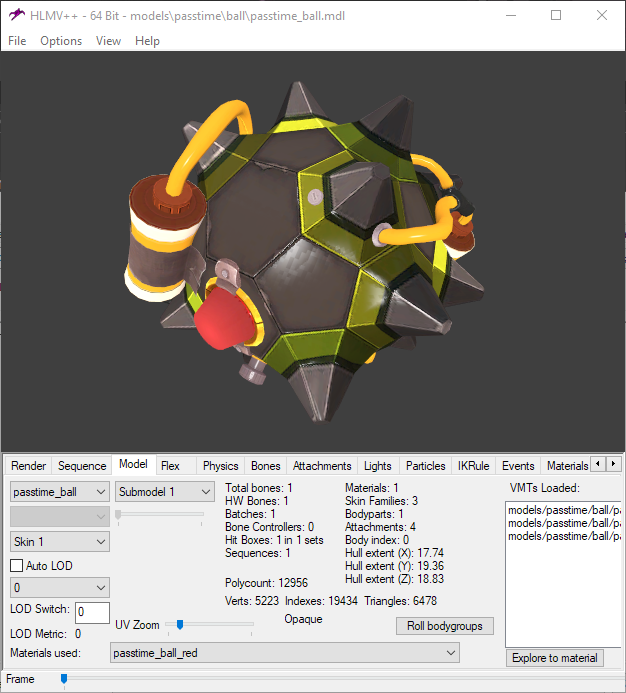
Task: Click the Hull extent (X): 17.74 text
Action: [394, 553]
